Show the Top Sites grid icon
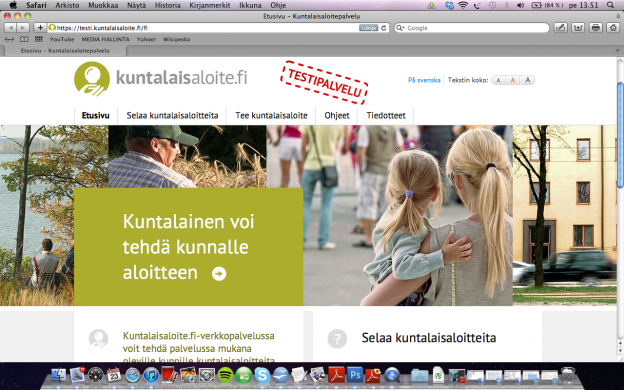 coord(39,39)
